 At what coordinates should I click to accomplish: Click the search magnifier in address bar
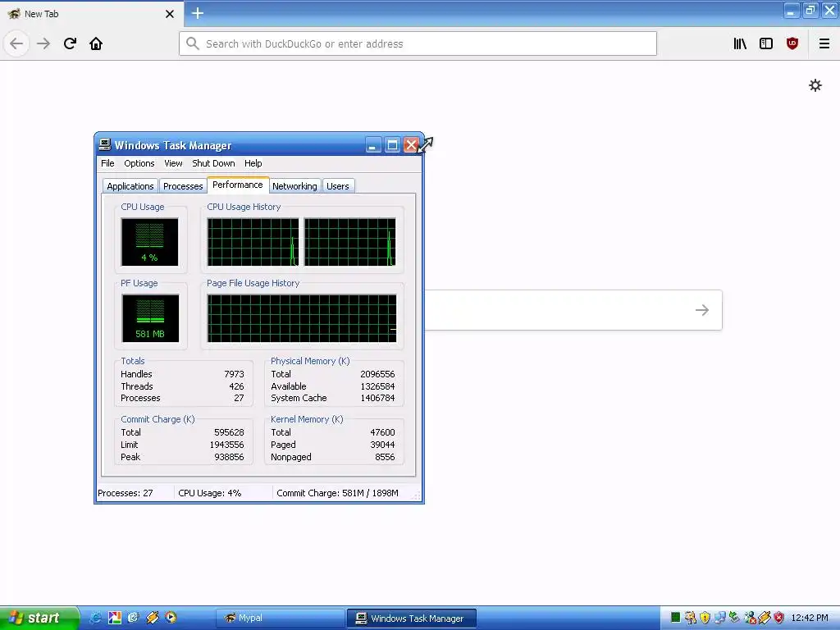[x=193, y=43]
